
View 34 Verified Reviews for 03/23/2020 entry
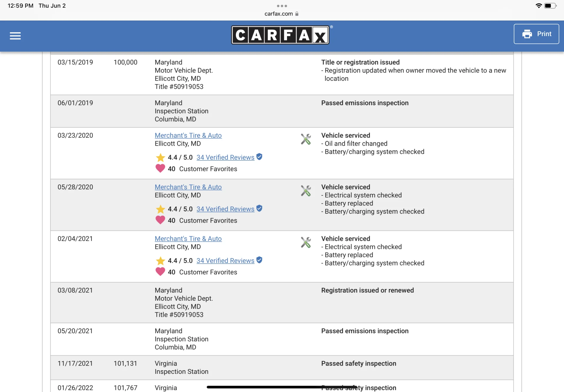point(225,157)
